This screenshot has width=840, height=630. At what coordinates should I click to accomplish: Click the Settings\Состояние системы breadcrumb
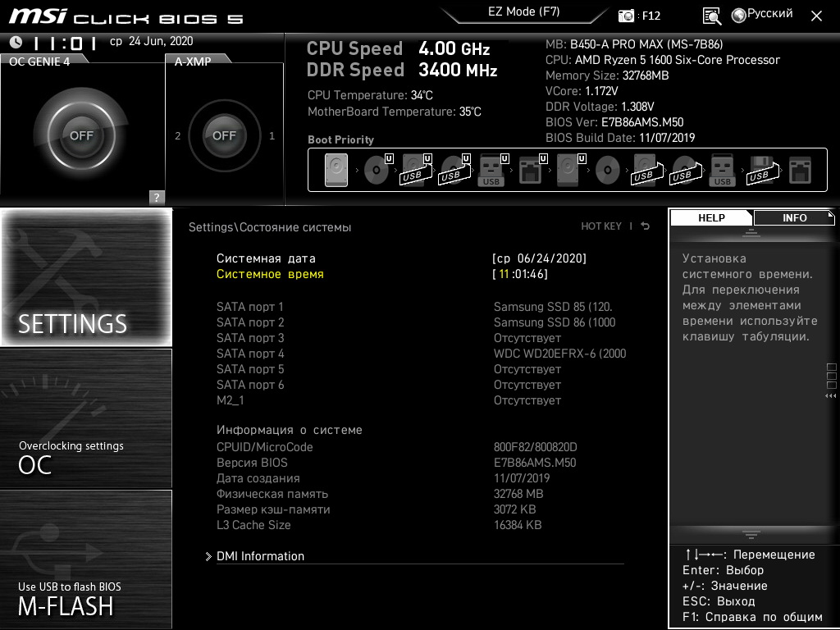coord(269,227)
